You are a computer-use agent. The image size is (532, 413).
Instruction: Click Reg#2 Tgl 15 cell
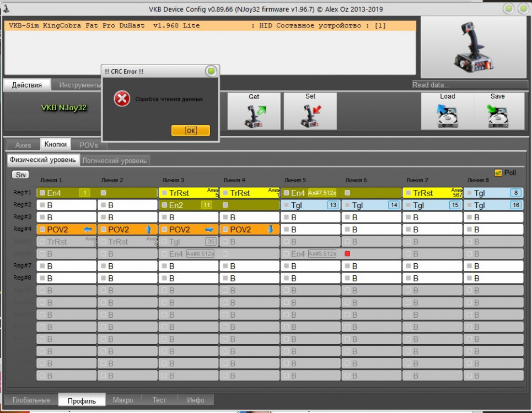point(433,205)
